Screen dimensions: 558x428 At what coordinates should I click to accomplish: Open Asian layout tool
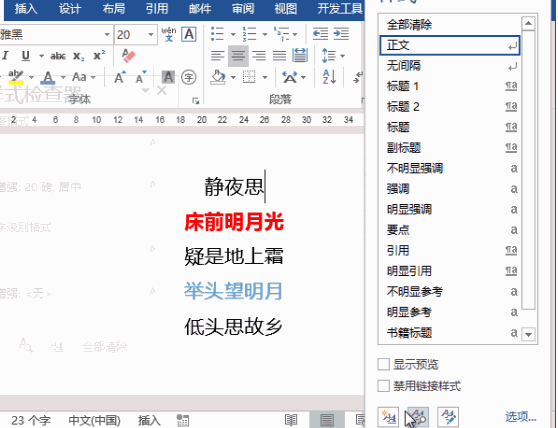point(290,77)
